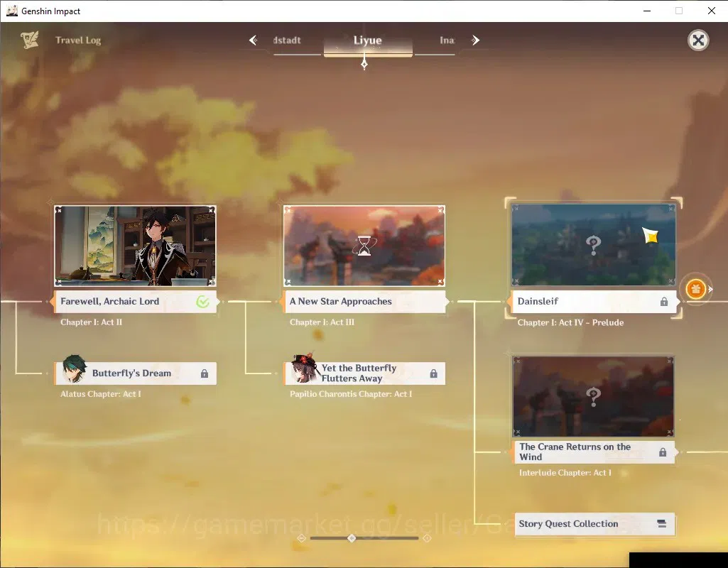
Task: Switch to the Liyue tab
Action: 368,43
